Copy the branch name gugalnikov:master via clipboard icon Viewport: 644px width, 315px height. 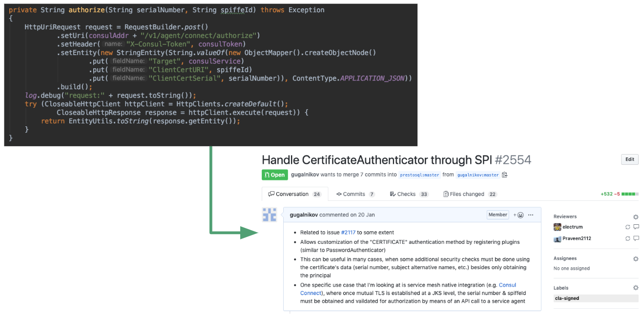click(x=505, y=175)
